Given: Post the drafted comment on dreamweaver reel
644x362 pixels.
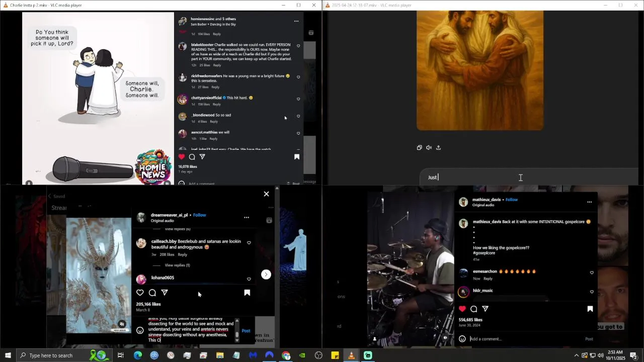Looking at the screenshot, I should point(246,331).
